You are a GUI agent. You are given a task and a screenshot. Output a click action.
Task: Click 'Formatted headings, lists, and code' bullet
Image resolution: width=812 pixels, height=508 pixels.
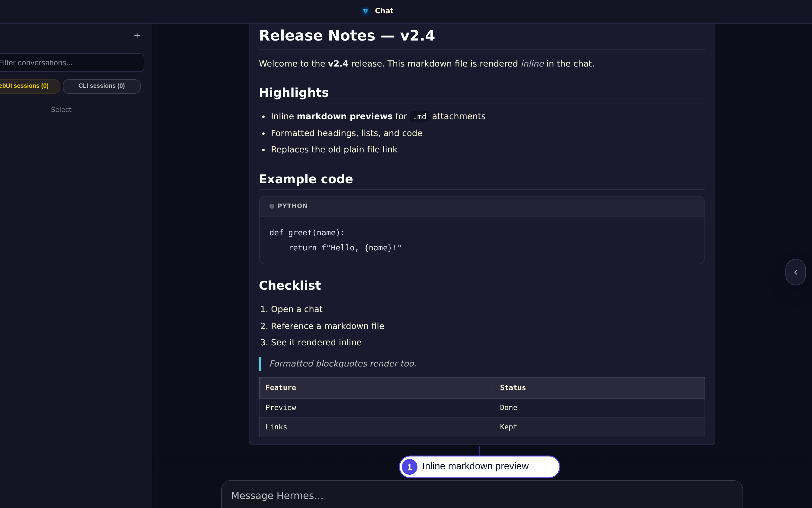click(x=346, y=133)
